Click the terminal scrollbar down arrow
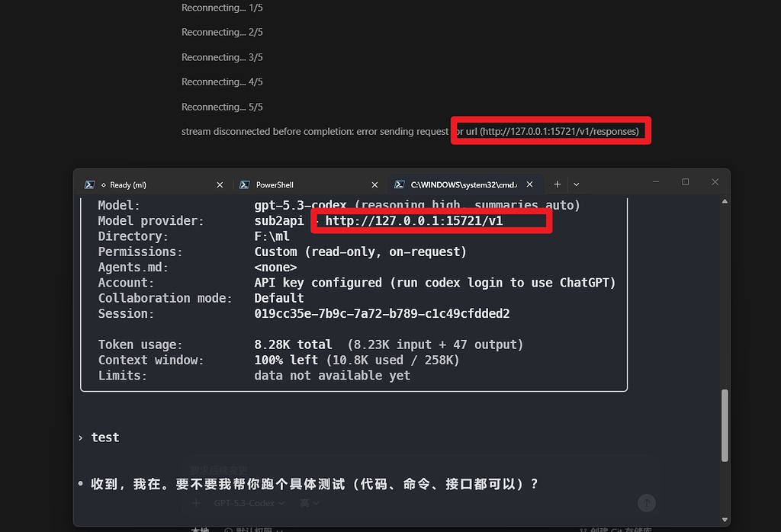This screenshot has width=781, height=532. pos(725,520)
